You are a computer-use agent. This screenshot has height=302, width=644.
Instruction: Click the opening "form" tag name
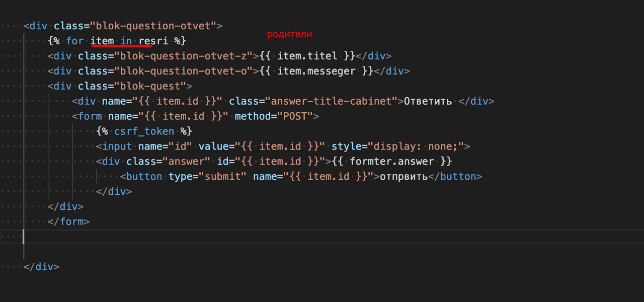tap(90, 116)
